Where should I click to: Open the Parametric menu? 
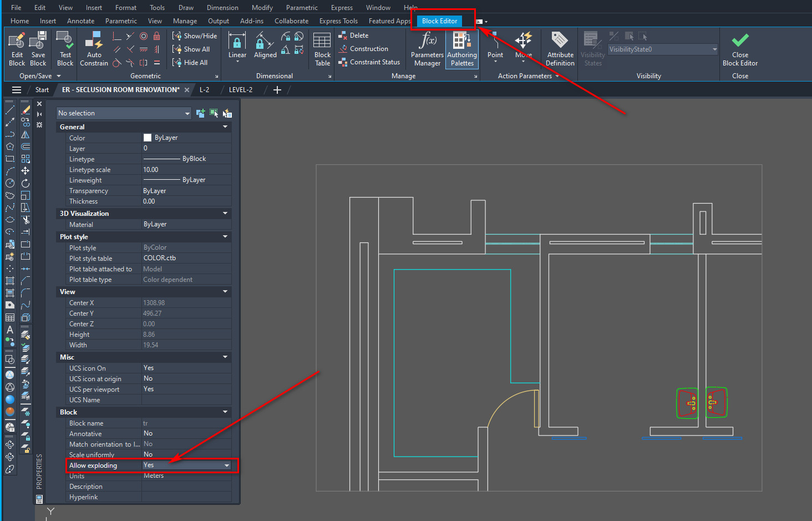[x=302, y=7]
